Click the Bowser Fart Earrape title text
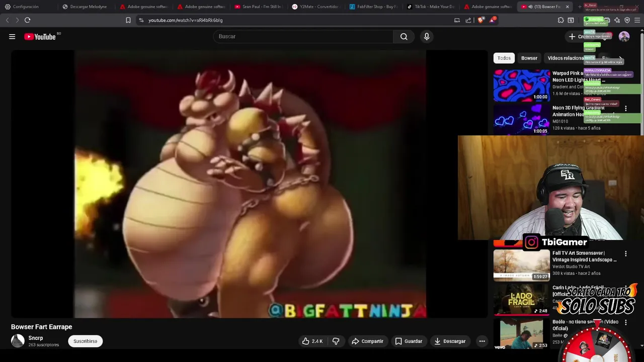This screenshot has height=362, width=644. click(42, 327)
